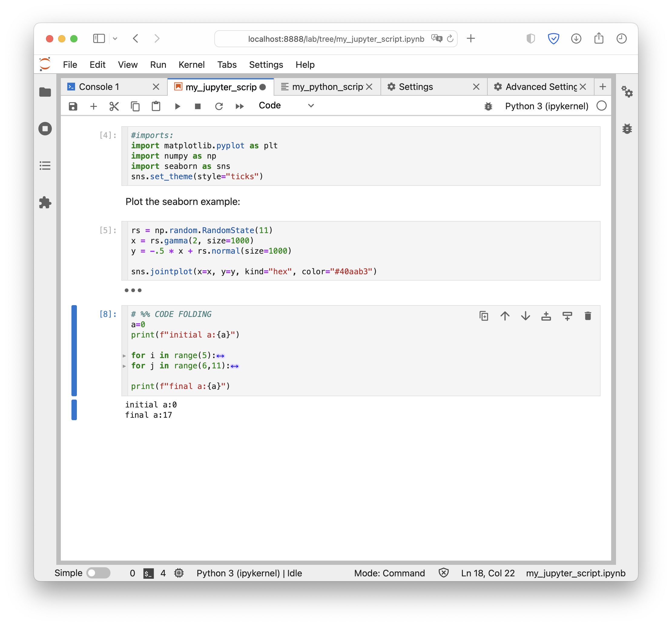Open the Code cell type dropdown
Image resolution: width=672 pixels, height=626 pixels.
[x=285, y=106]
